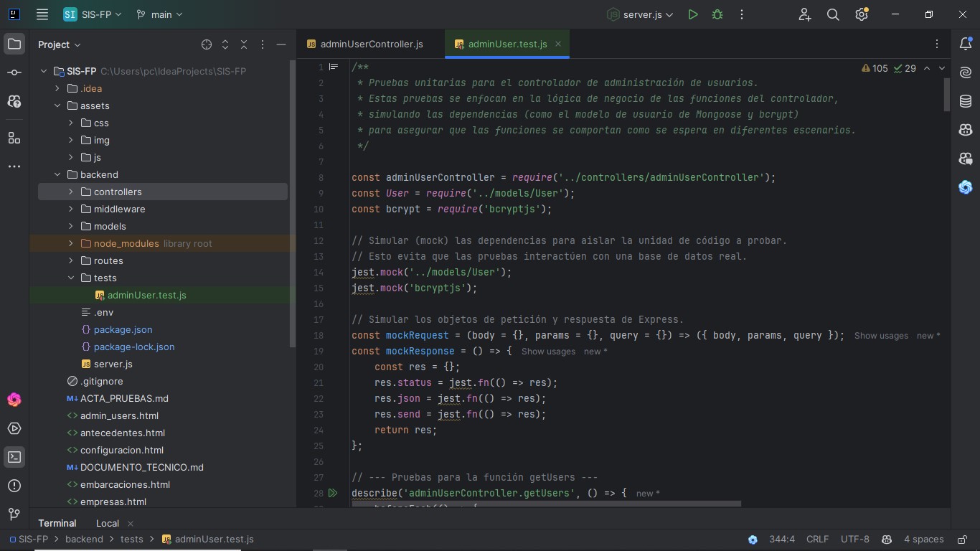Expand the routes folder
The image size is (980, 551).
pos(71,260)
